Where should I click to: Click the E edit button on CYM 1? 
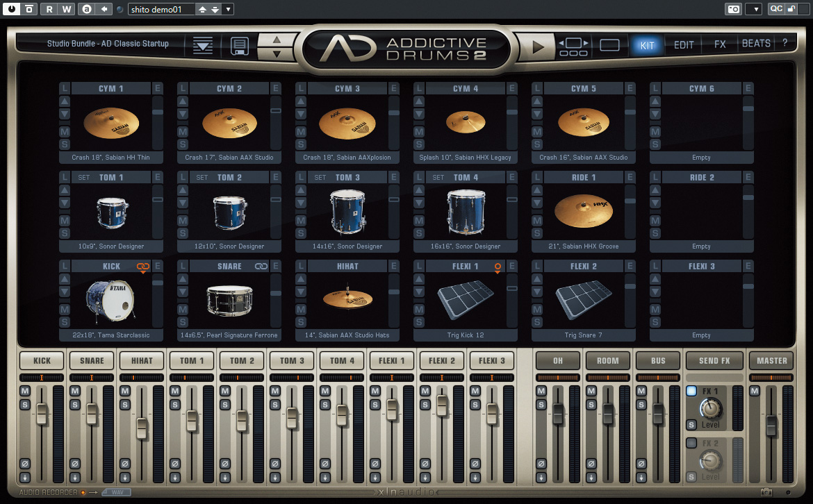[157, 89]
